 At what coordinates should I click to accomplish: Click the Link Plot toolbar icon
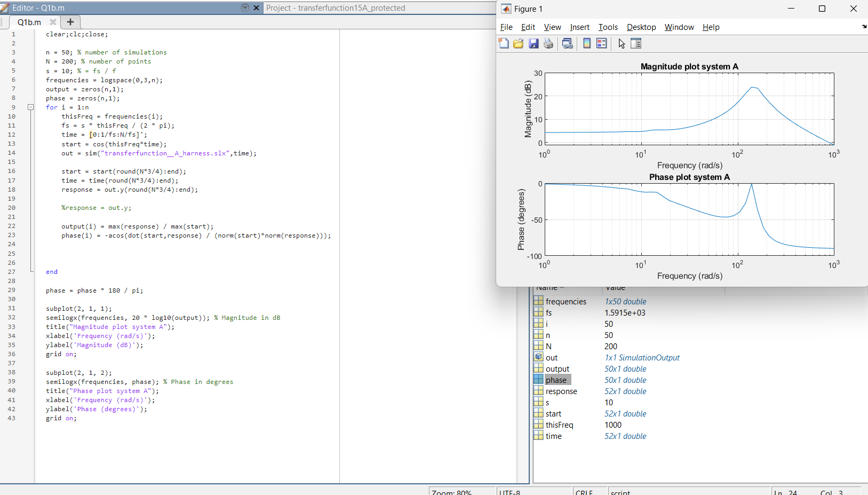[568, 44]
